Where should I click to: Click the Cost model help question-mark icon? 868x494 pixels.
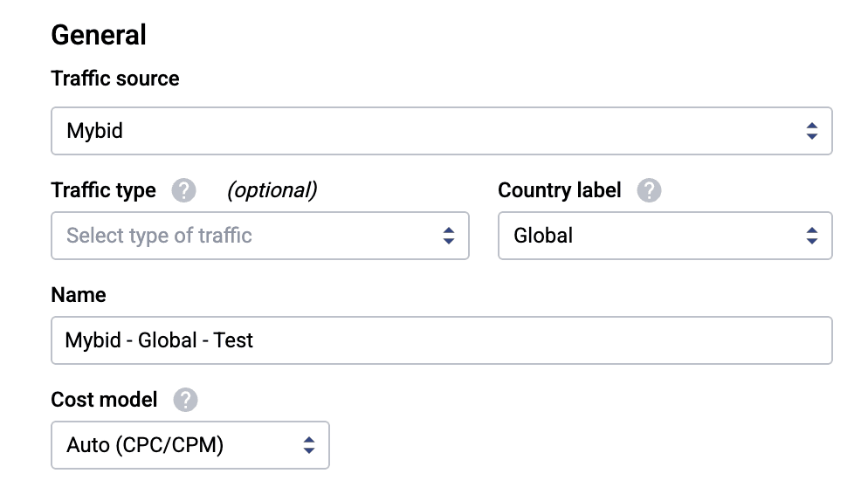click(185, 400)
